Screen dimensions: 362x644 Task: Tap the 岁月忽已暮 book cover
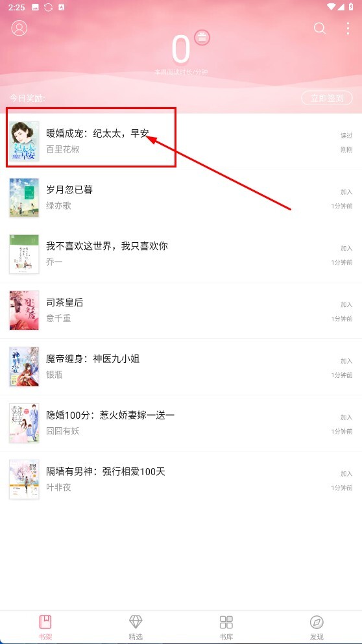point(24,197)
